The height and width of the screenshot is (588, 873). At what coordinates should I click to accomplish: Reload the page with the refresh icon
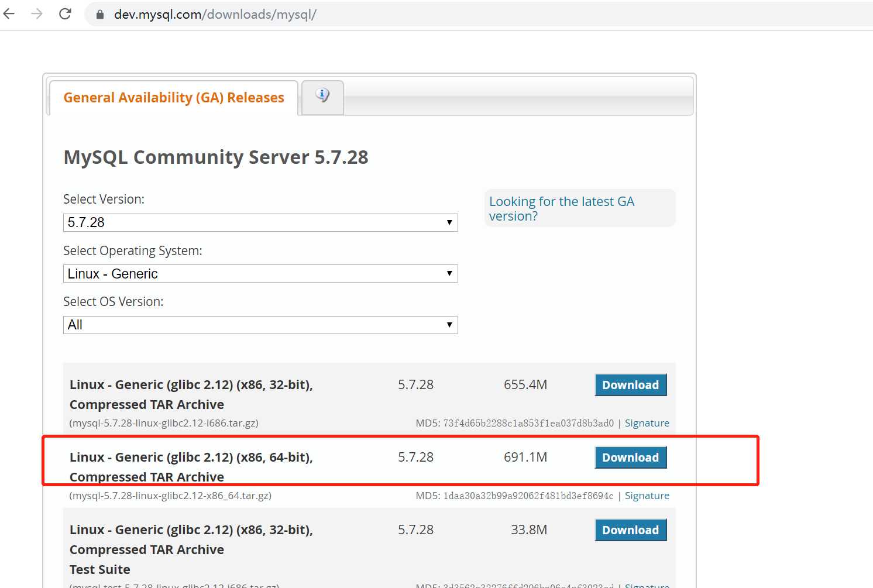[65, 14]
